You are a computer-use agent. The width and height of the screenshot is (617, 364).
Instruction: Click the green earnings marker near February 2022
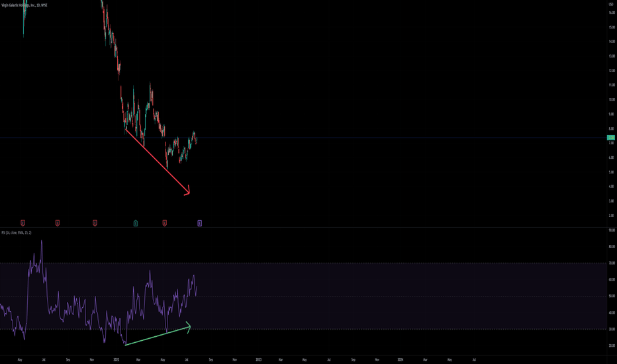[x=135, y=223]
